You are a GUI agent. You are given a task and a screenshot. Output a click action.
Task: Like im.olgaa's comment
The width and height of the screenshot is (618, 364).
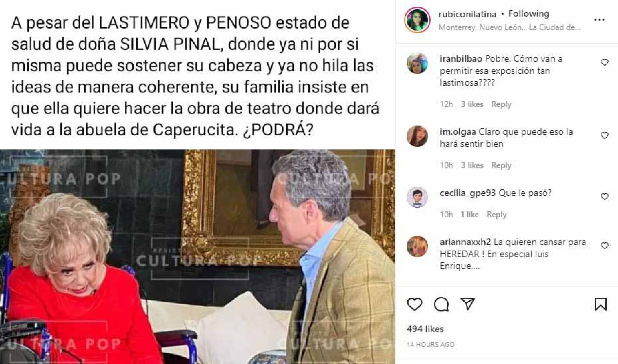pos(605,135)
